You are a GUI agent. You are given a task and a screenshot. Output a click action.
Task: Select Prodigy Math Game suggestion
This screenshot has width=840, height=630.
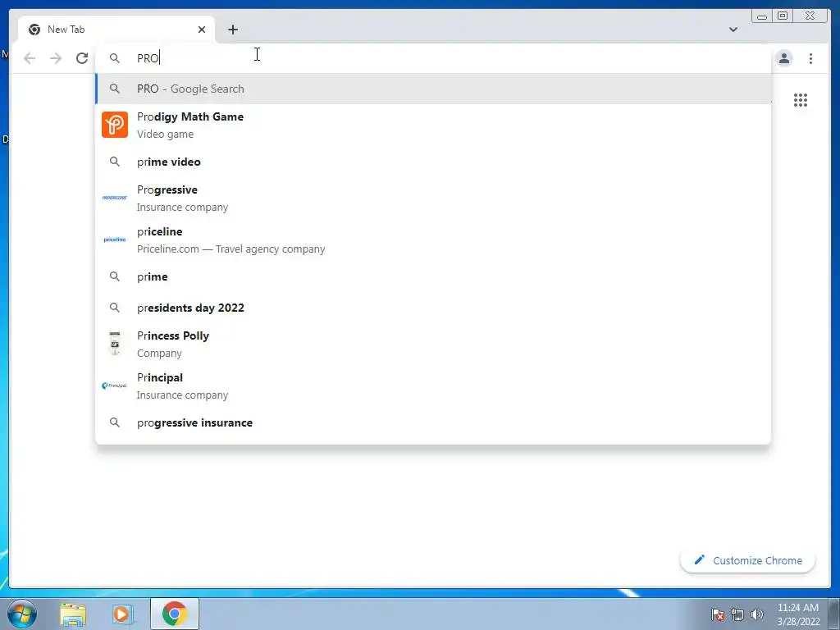pyautogui.click(x=433, y=125)
